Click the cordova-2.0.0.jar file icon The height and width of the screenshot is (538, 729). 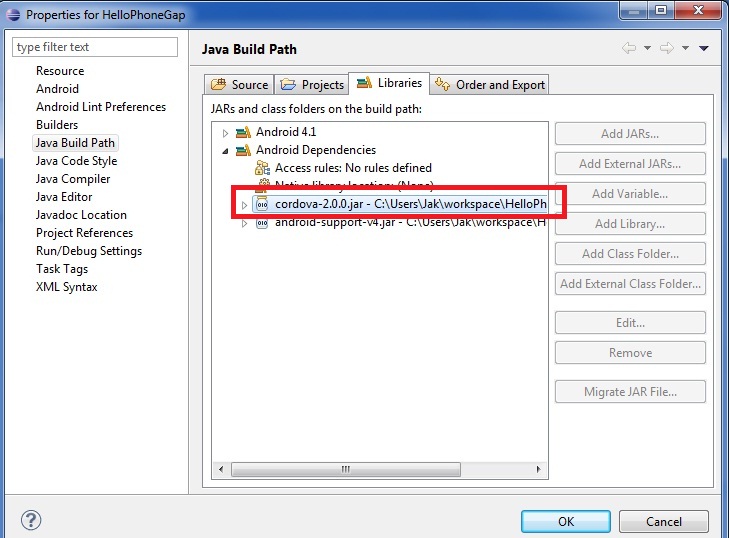click(x=263, y=204)
